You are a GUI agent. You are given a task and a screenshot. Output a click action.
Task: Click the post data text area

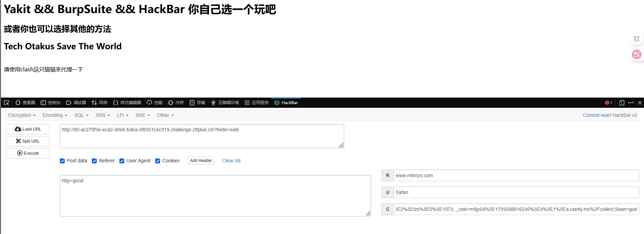[215, 196]
